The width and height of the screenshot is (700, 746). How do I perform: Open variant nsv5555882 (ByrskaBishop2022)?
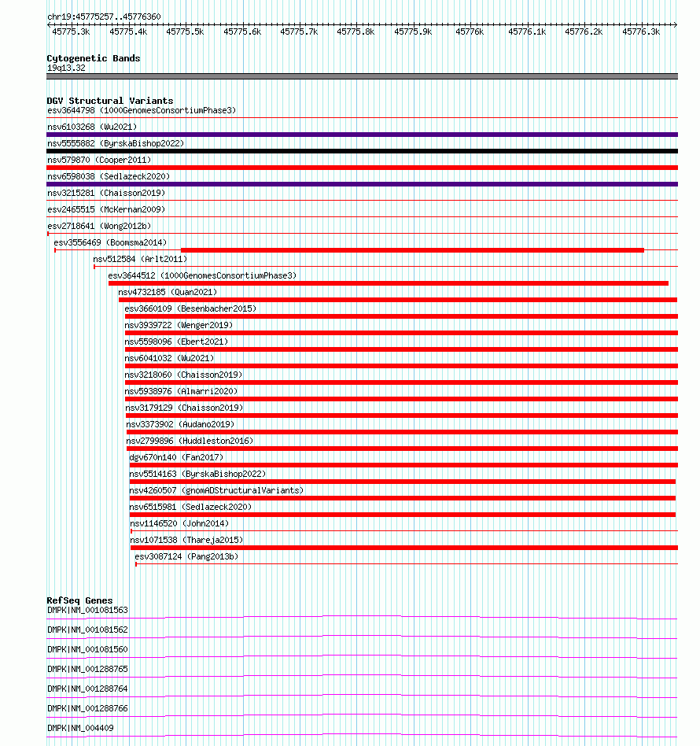coord(116,143)
